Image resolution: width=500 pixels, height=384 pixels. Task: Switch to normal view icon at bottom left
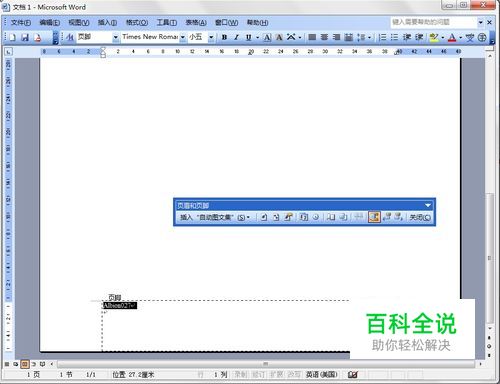7,364
